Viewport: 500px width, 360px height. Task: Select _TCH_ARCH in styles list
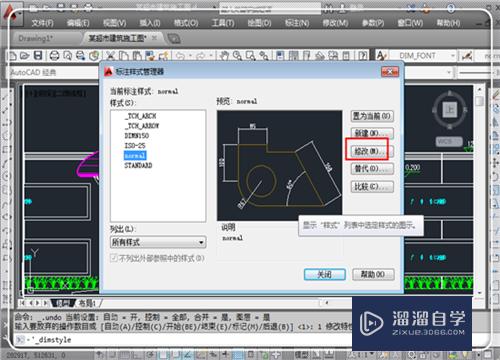tap(141, 116)
